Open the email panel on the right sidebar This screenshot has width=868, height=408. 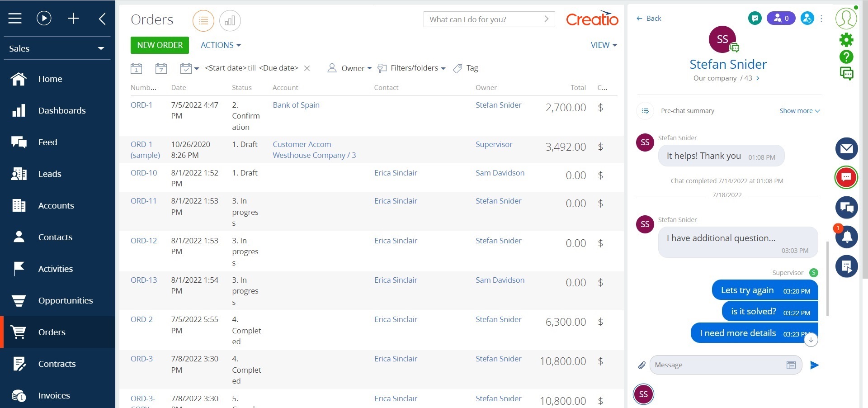tap(846, 149)
